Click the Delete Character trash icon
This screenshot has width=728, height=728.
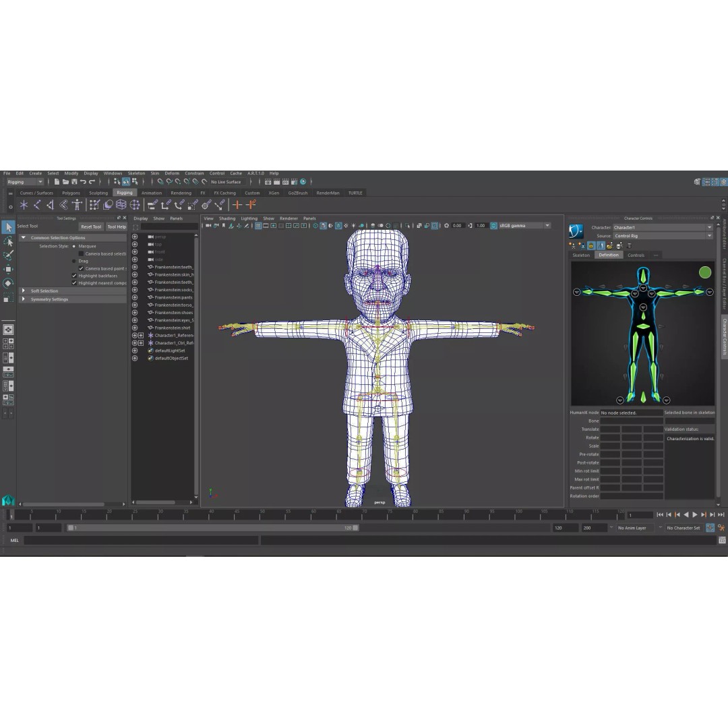(x=629, y=245)
